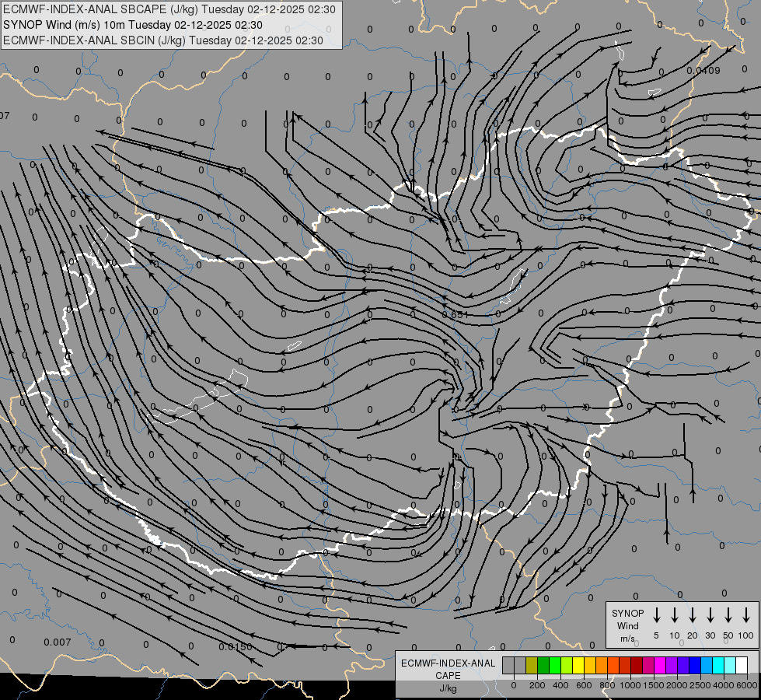Viewport: 761px width, 700px height.
Task: Click the wind arrow above the 5 label
Action: 657,615
